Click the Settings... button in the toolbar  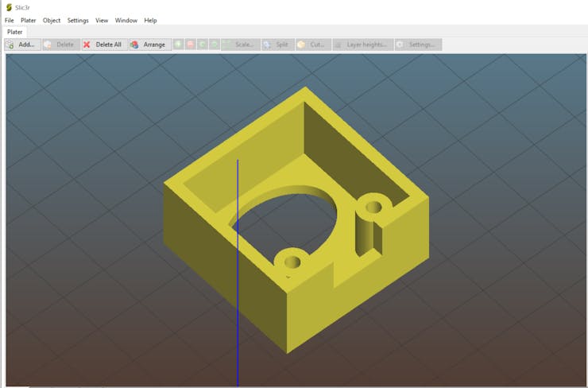[x=418, y=45]
